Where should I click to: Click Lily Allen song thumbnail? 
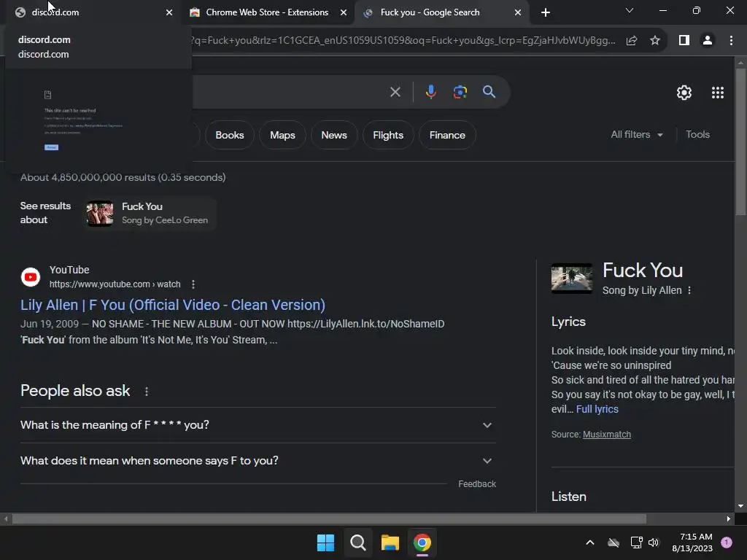point(572,278)
